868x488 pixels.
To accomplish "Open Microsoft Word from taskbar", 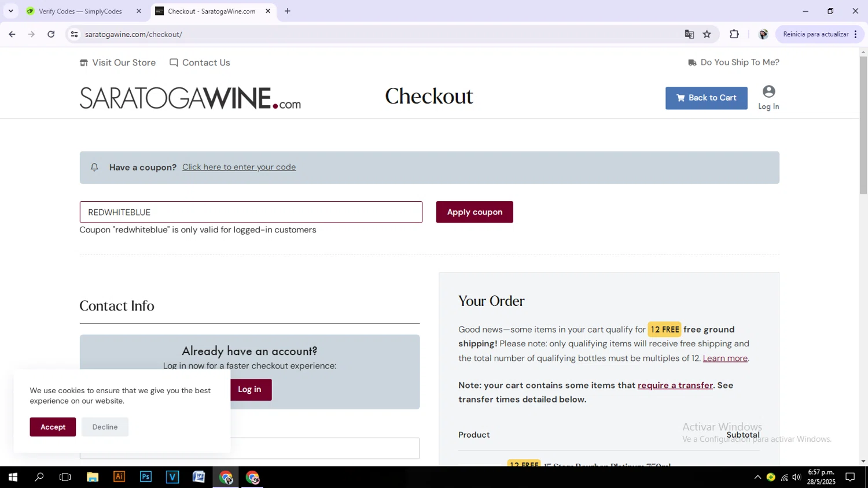I will tap(199, 477).
